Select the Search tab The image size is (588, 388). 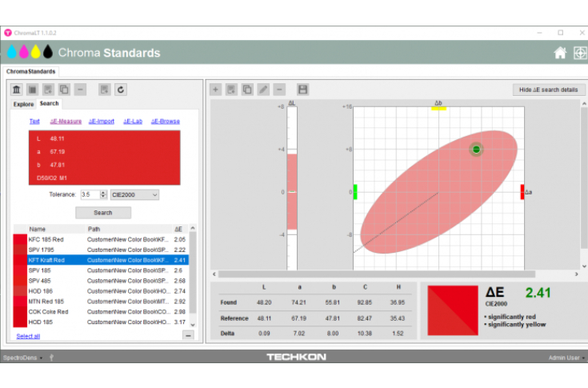click(49, 103)
